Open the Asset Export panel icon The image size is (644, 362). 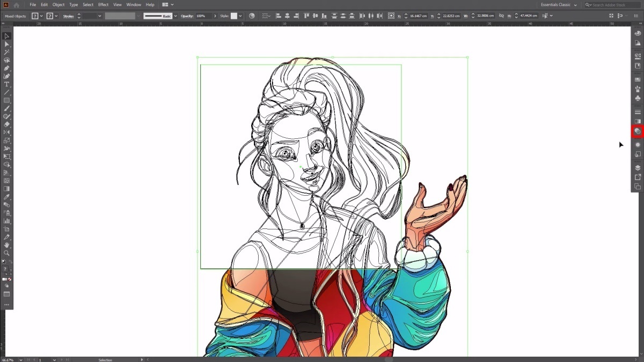pos(638,177)
